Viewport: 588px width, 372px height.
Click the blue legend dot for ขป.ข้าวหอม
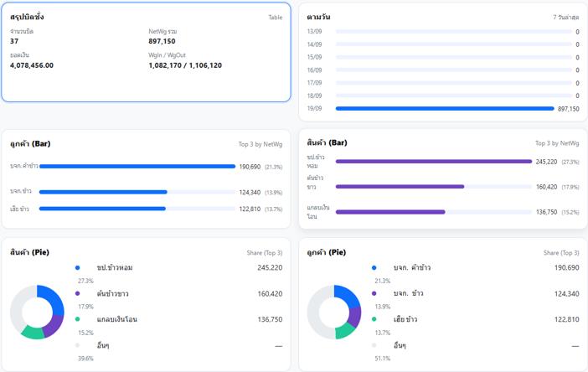click(x=78, y=268)
